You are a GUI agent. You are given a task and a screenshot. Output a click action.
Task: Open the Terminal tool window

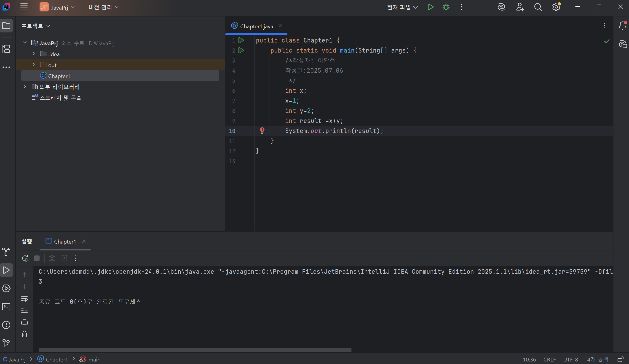pyautogui.click(x=6, y=307)
